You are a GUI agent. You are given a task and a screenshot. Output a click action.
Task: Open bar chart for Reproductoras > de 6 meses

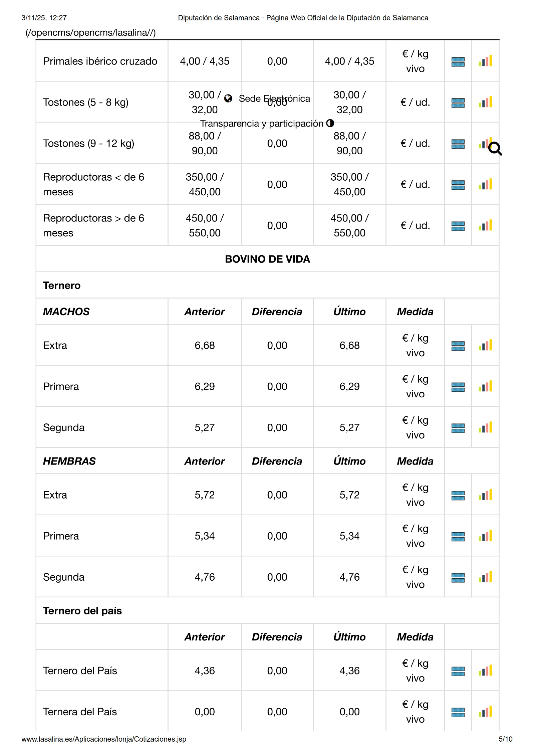(x=485, y=226)
